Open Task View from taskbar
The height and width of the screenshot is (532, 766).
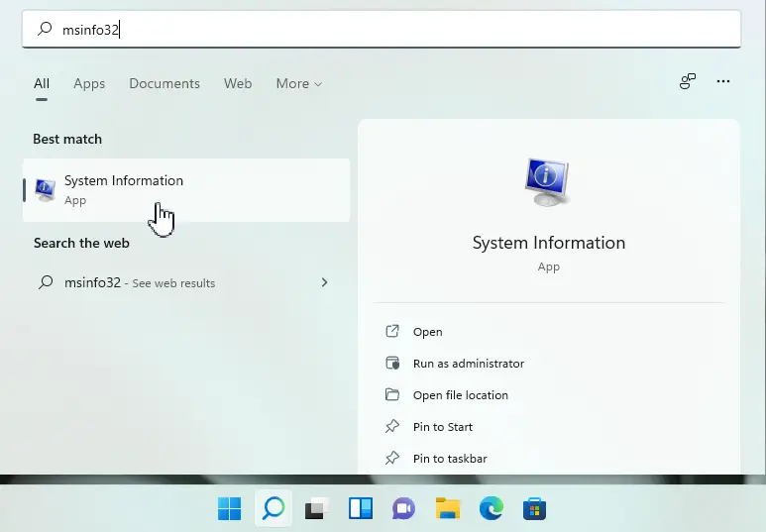(x=316, y=509)
